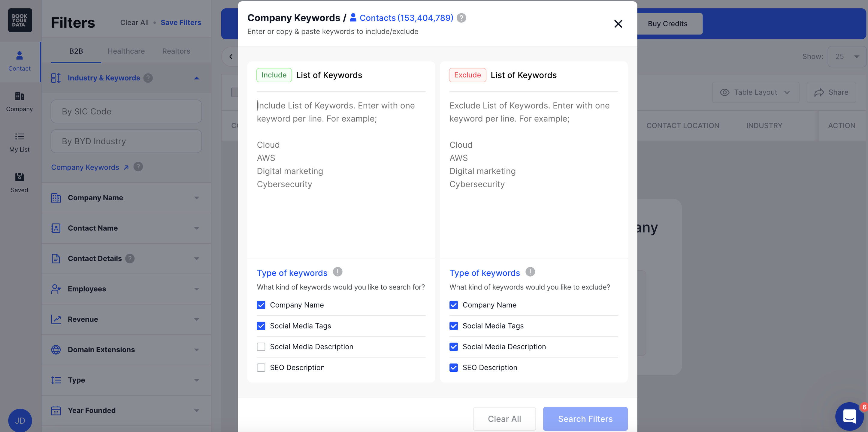Click into the Exclude keywords text area
Image resolution: width=868 pixels, height=432 pixels.
click(x=534, y=175)
